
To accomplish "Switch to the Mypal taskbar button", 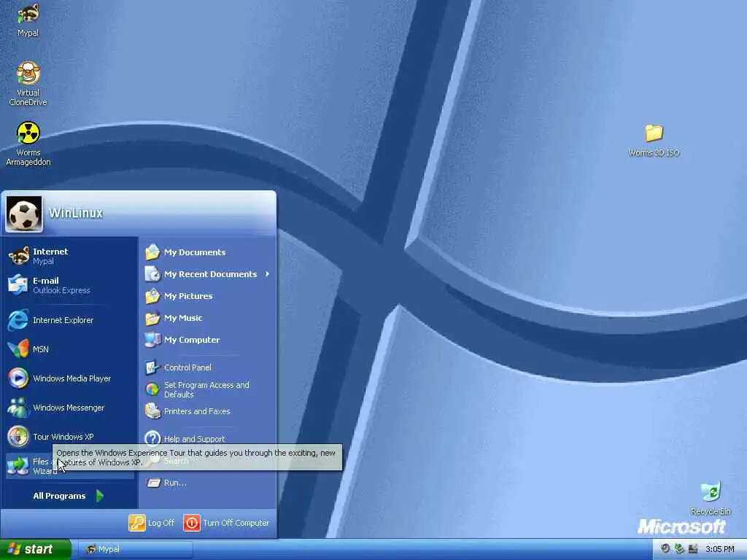I will click(135, 549).
